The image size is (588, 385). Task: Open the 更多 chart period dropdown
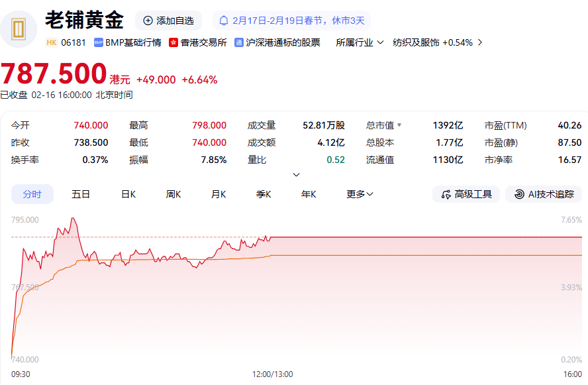click(x=360, y=194)
